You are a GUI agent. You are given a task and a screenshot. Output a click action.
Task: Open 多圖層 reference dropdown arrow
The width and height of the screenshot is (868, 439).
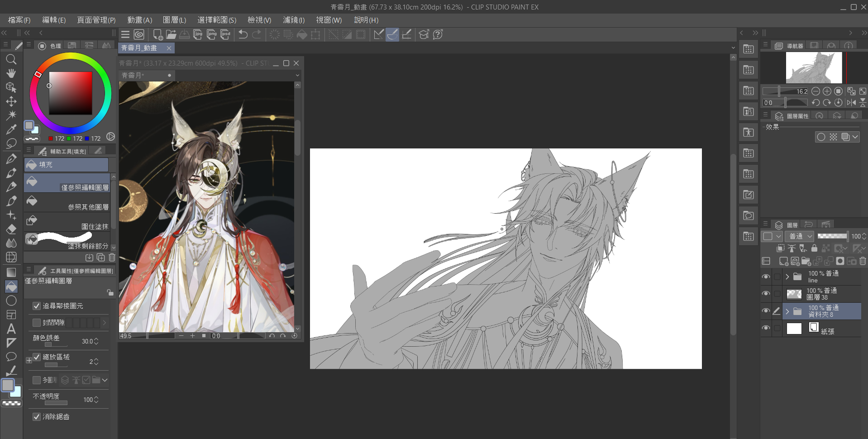(x=105, y=380)
